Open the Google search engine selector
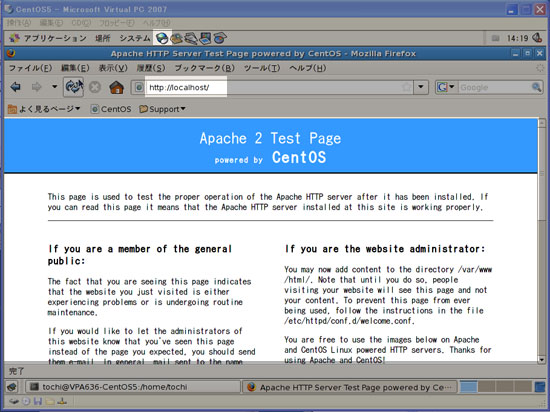 (445, 87)
